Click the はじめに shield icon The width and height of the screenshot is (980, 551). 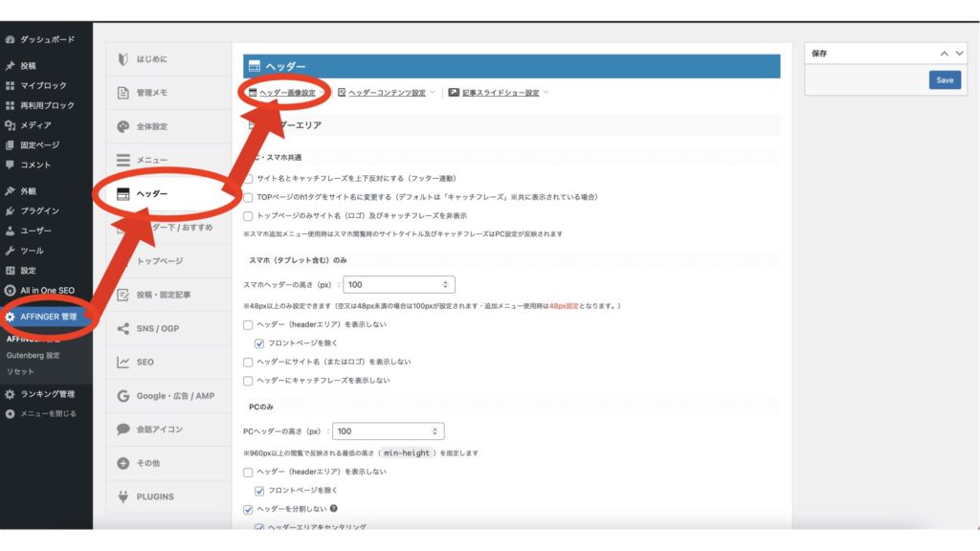point(123,59)
